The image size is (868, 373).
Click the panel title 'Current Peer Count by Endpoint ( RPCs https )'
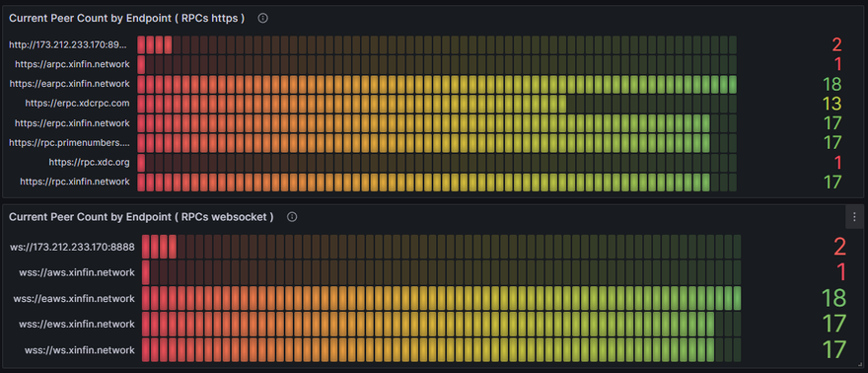pos(127,19)
